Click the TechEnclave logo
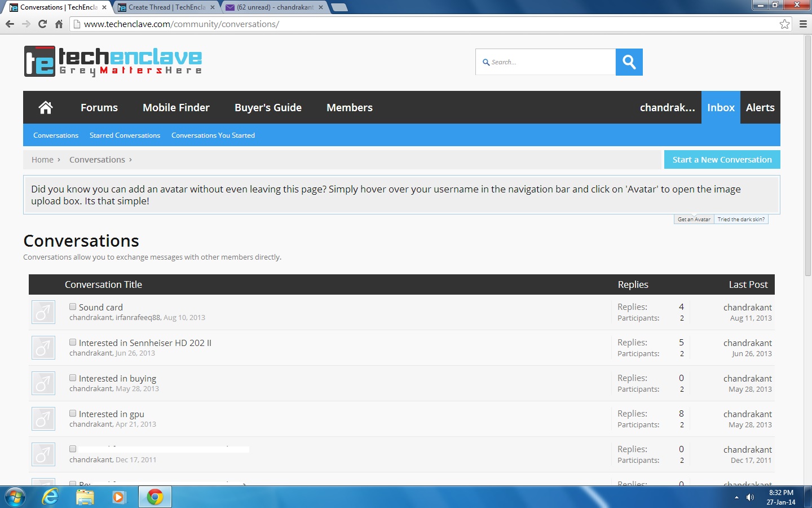Viewport: 812px width, 508px height. 113,61
